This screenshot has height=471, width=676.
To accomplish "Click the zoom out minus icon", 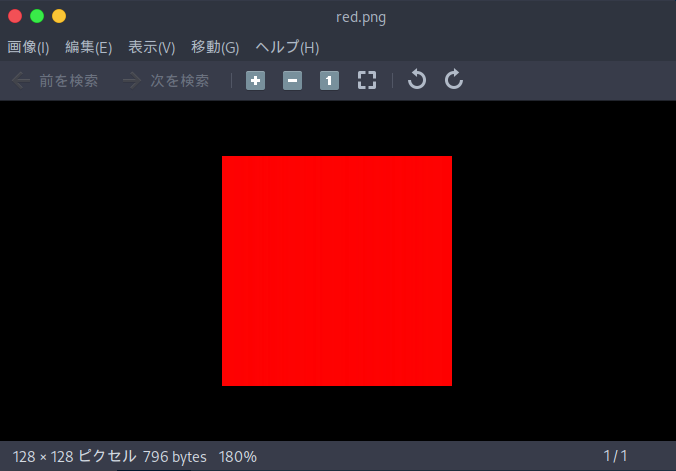I will (292, 81).
